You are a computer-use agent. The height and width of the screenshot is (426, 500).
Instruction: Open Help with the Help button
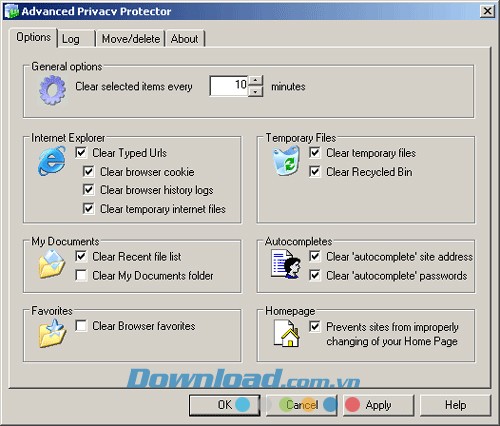coord(455,405)
